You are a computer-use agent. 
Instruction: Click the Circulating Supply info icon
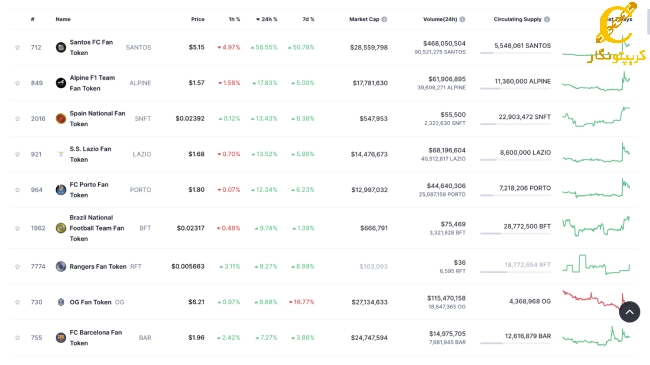tap(547, 19)
